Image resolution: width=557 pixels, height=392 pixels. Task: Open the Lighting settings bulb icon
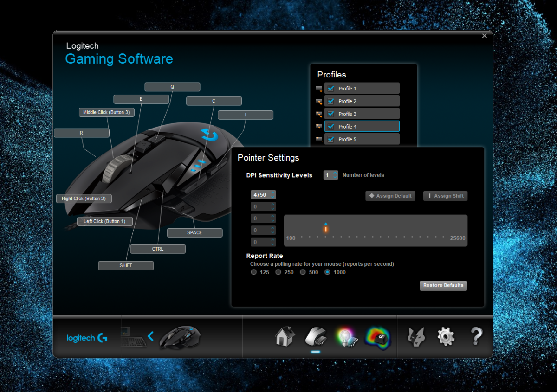click(346, 337)
